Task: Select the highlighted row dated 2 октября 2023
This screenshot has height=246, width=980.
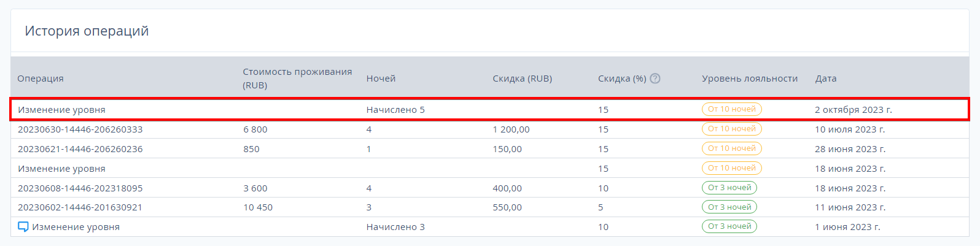Action: click(x=489, y=109)
